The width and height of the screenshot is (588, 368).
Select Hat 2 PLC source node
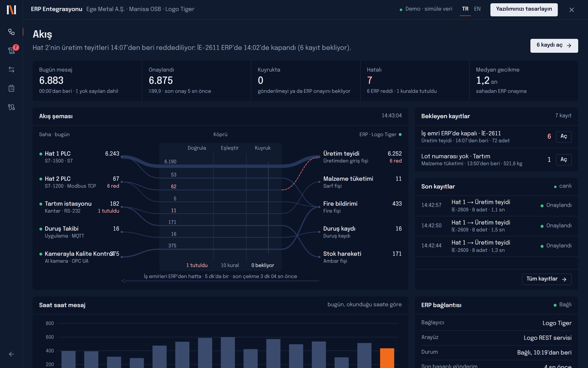pyautogui.click(x=79, y=182)
